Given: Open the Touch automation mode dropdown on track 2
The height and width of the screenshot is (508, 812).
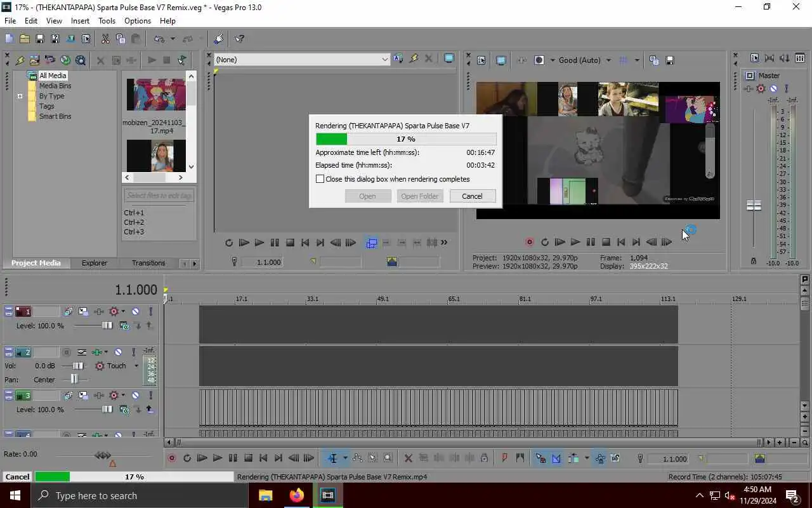Looking at the screenshot, I should [x=136, y=366].
